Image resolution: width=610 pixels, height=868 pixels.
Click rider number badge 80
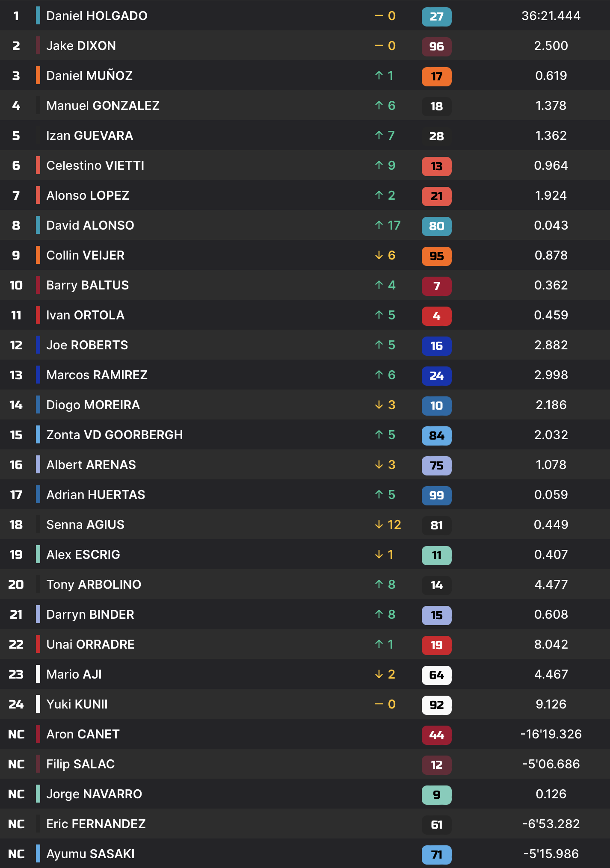[x=436, y=226]
